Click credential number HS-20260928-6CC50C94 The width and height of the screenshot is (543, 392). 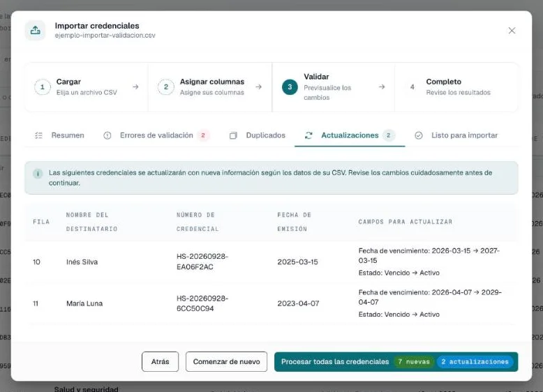click(x=202, y=303)
